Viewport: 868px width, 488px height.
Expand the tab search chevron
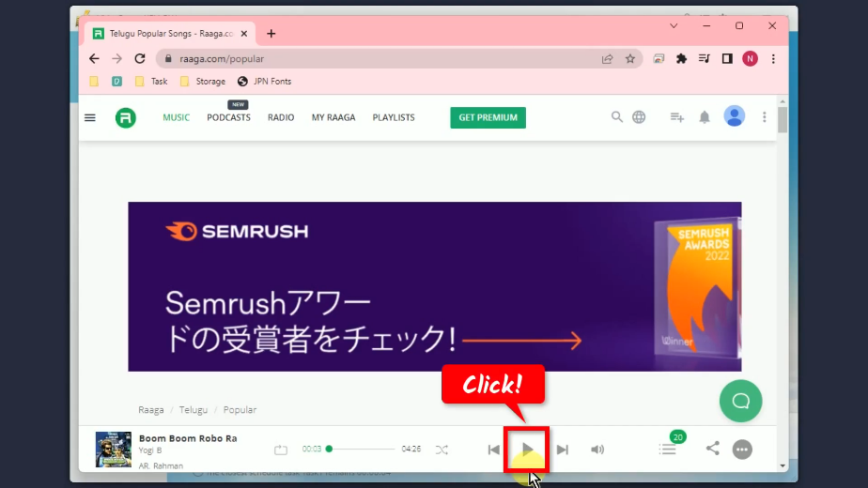coord(674,26)
